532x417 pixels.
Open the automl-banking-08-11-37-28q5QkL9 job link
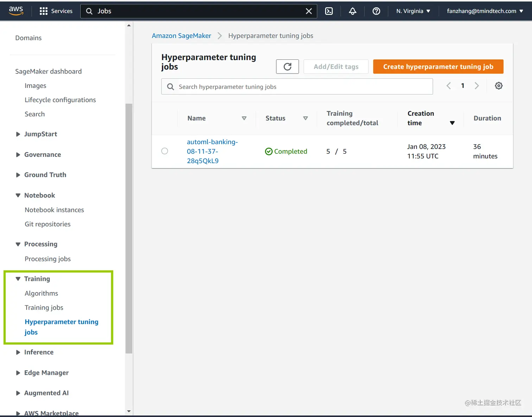pos(212,152)
